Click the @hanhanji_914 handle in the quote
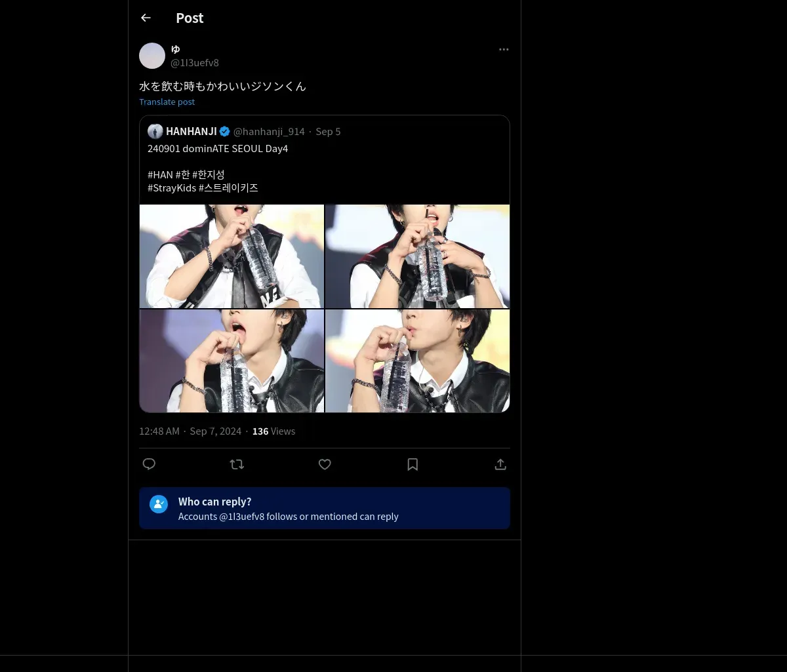Screen dimensions: 787x672 (x=269, y=131)
